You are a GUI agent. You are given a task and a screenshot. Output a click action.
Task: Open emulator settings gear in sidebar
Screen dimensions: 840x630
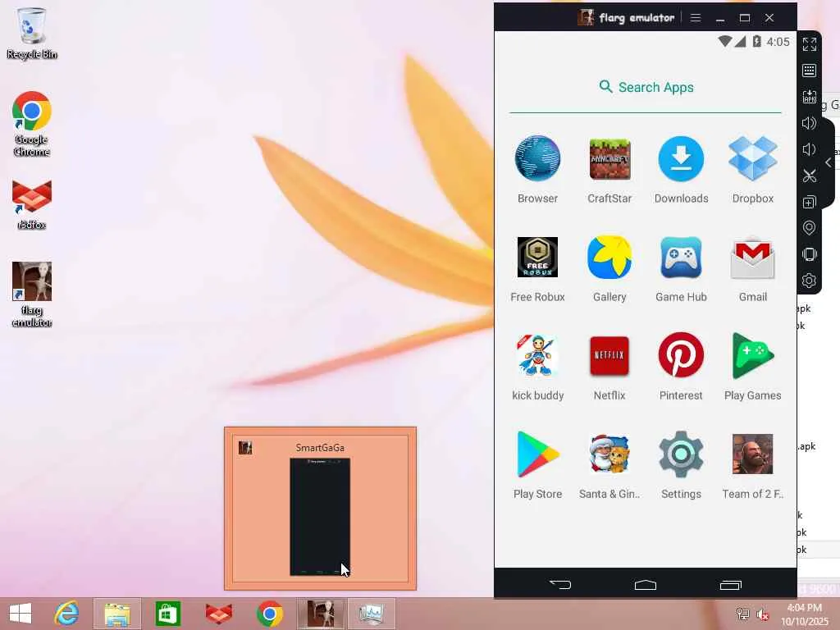click(810, 281)
